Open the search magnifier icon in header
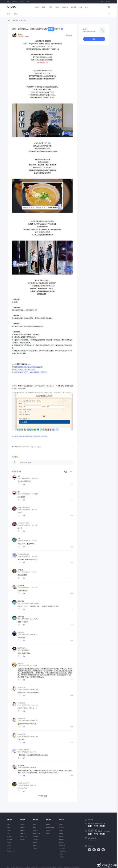Viewport: 118px width, 868px height. (x=109, y=7)
